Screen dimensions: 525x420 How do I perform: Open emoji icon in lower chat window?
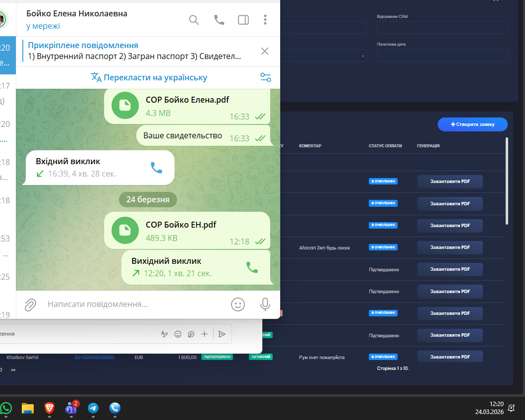[x=178, y=334]
